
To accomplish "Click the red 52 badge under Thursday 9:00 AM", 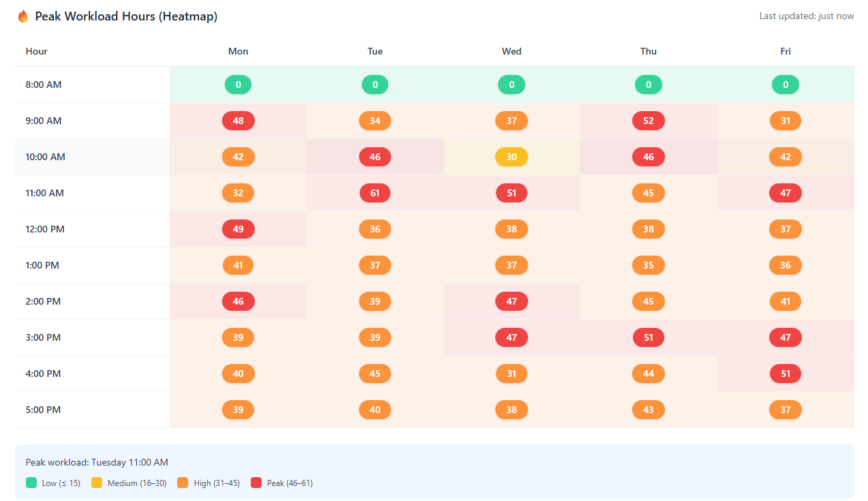I will [648, 121].
